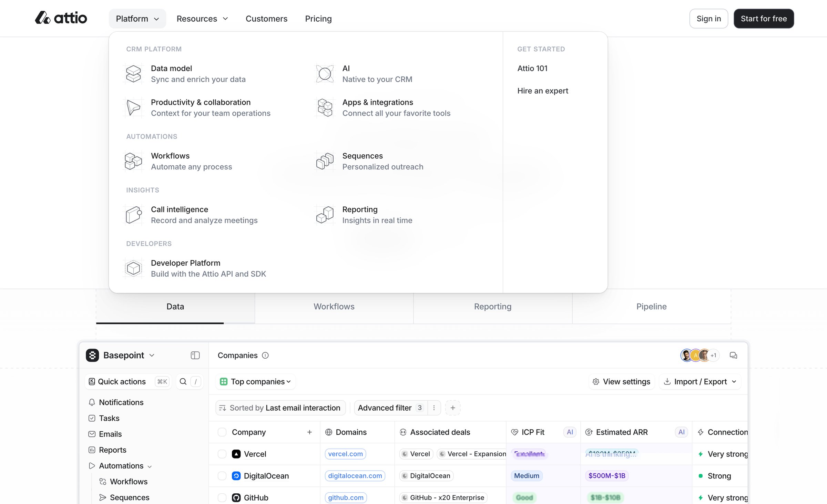Switch to the Pipeline tab
Viewport: 827px width, 504px height.
tap(652, 306)
